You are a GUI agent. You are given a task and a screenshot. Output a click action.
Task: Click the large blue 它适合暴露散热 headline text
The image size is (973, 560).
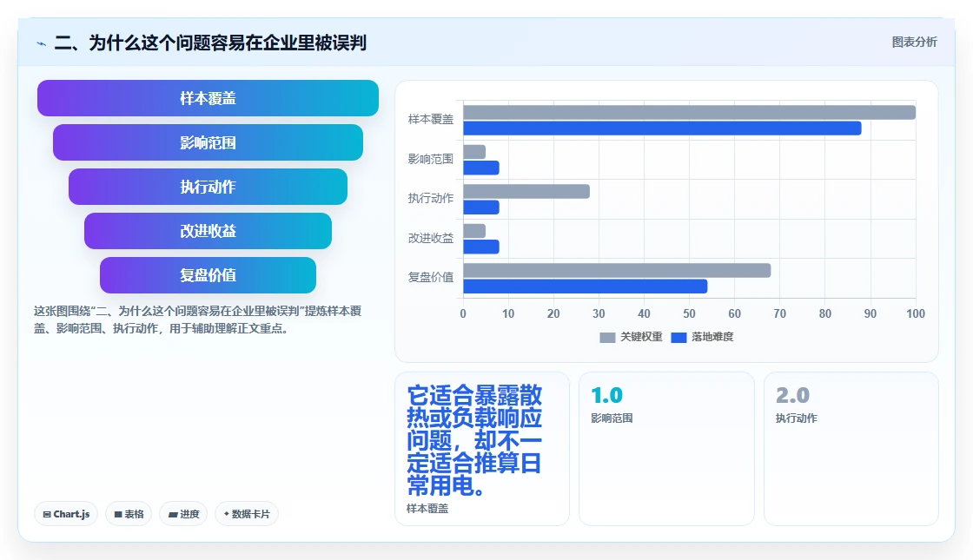click(474, 440)
